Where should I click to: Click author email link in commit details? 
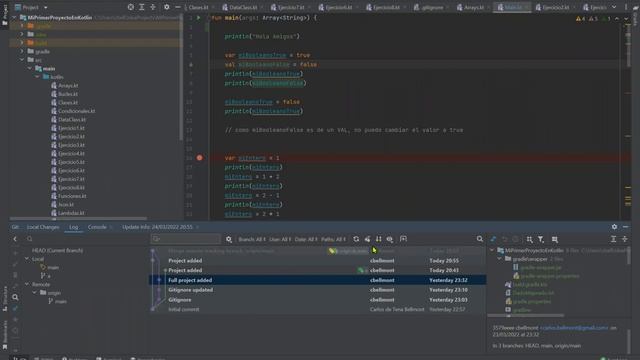coord(574,328)
